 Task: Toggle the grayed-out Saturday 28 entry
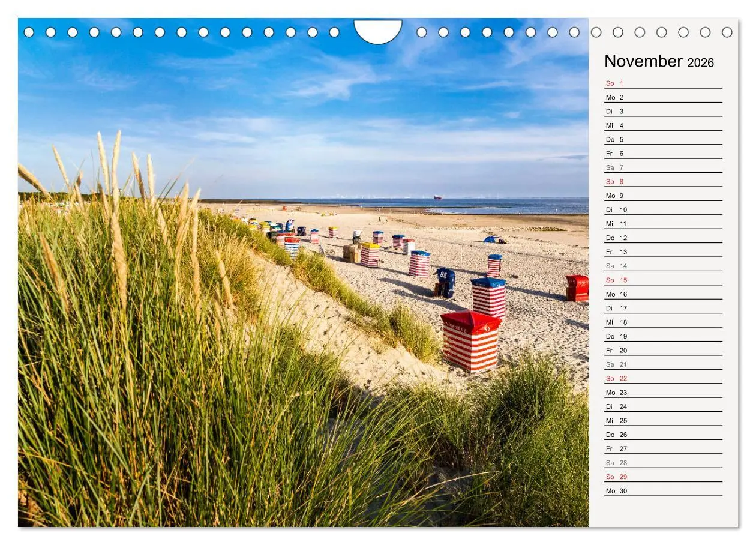point(620,462)
